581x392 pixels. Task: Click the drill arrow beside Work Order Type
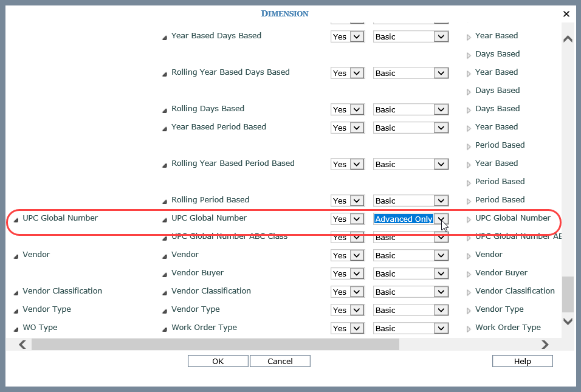click(468, 328)
